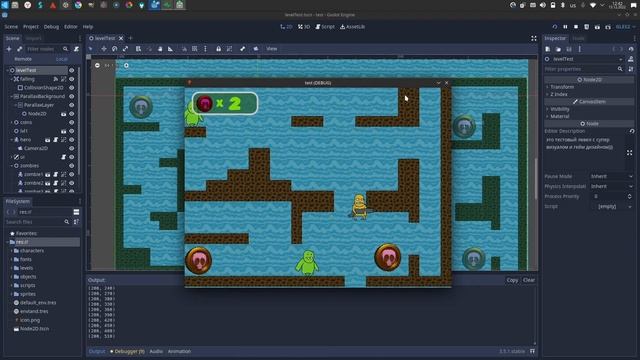
Task: Click the attach script icon in Scene dock
Action: pyautogui.click(x=76, y=49)
